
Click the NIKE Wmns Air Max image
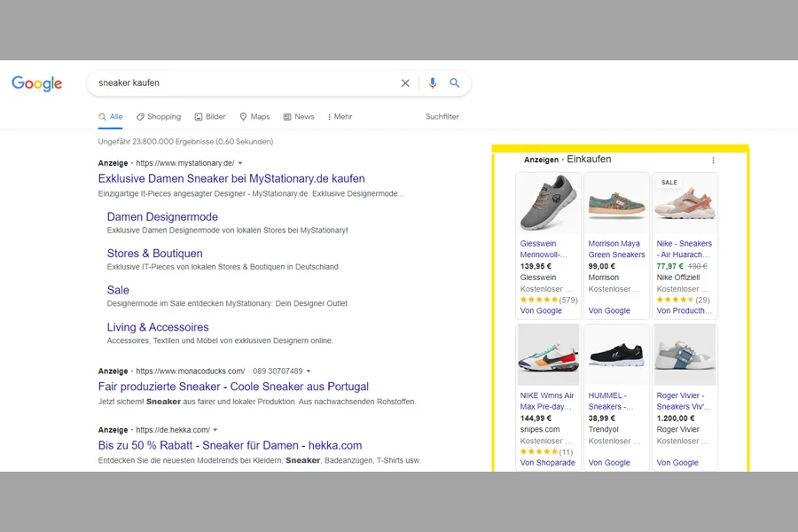click(548, 355)
